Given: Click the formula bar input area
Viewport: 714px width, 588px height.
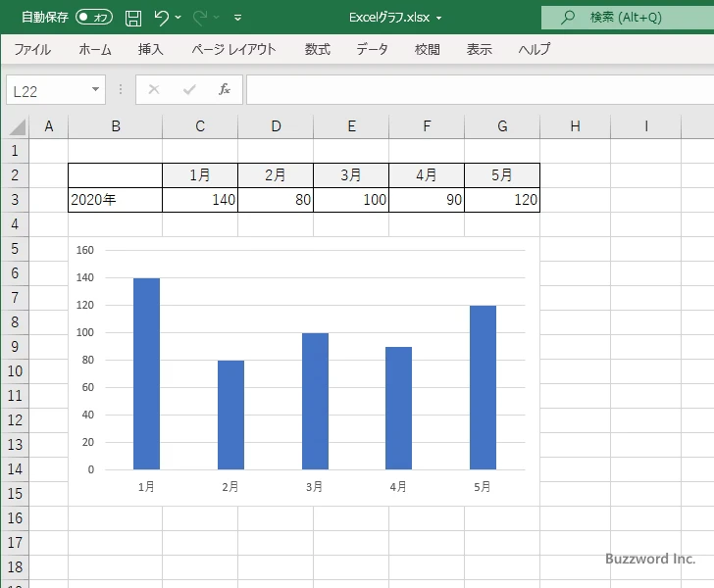Looking at the screenshot, I should [x=481, y=89].
